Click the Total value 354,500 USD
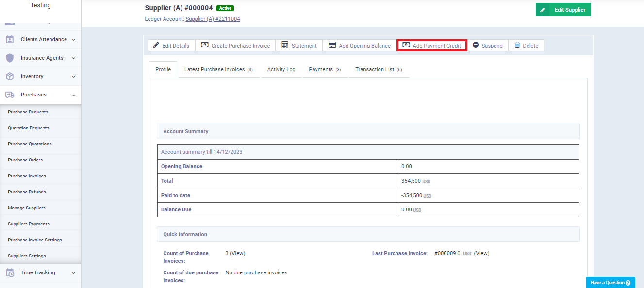This screenshot has width=644, height=288. pos(416,181)
